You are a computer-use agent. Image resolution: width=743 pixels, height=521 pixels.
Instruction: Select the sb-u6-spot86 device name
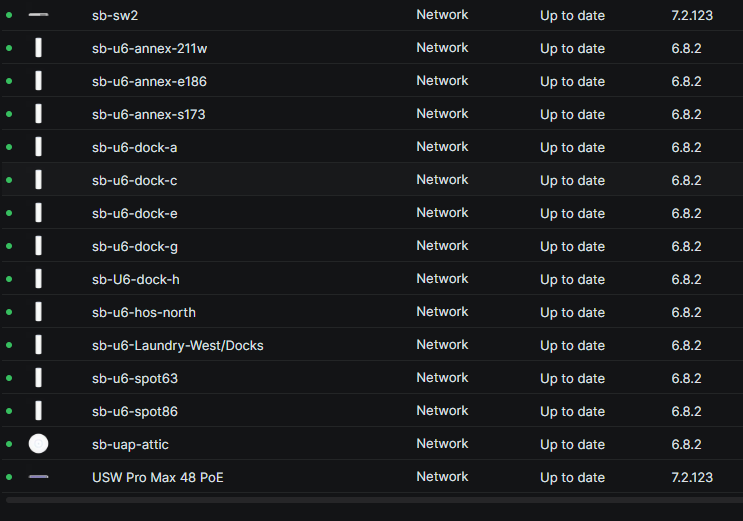(134, 411)
